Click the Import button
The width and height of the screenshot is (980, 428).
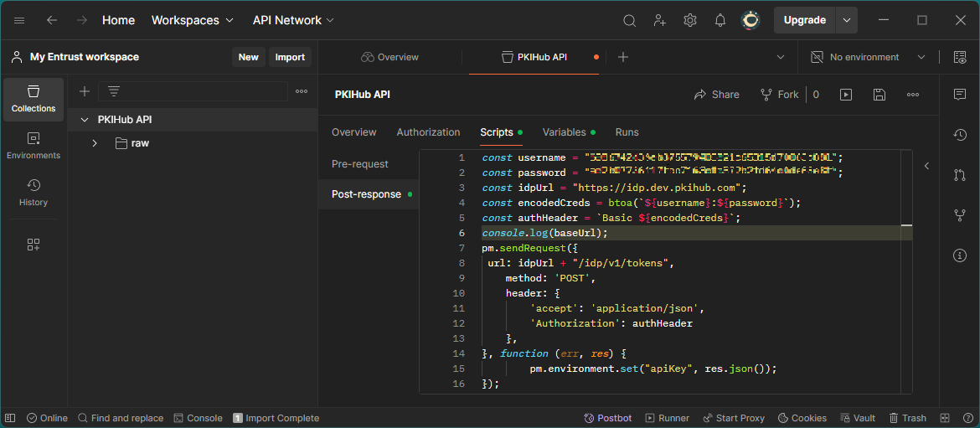290,57
